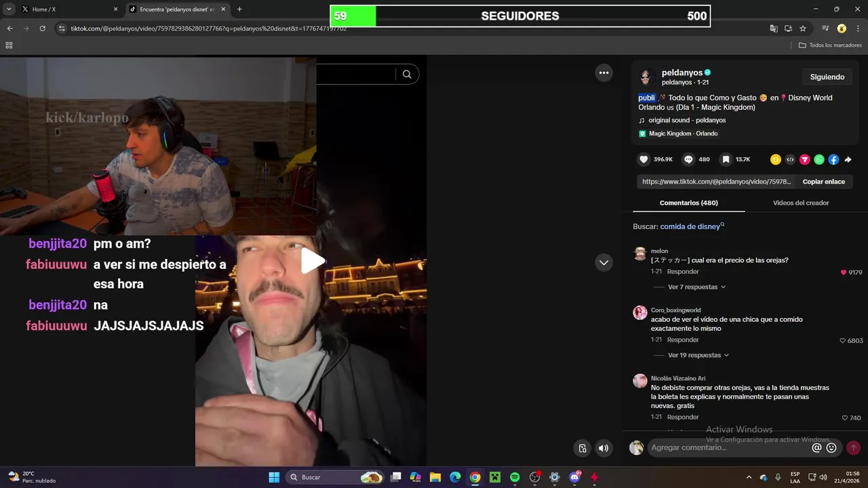The width and height of the screenshot is (868, 488).
Task: Like Nicolás Vizcaíno Ari's comment with 740 likes
Action: coord(845,418)
